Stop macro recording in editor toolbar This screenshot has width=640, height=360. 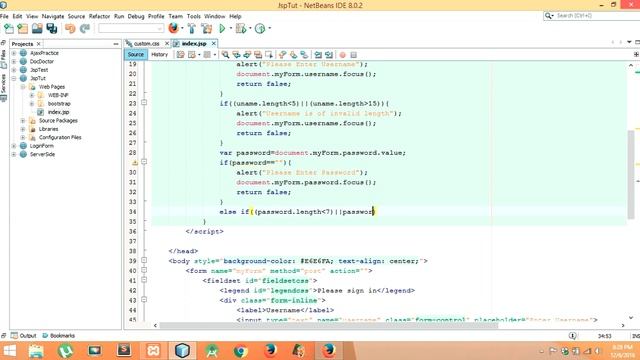point(353,55)
